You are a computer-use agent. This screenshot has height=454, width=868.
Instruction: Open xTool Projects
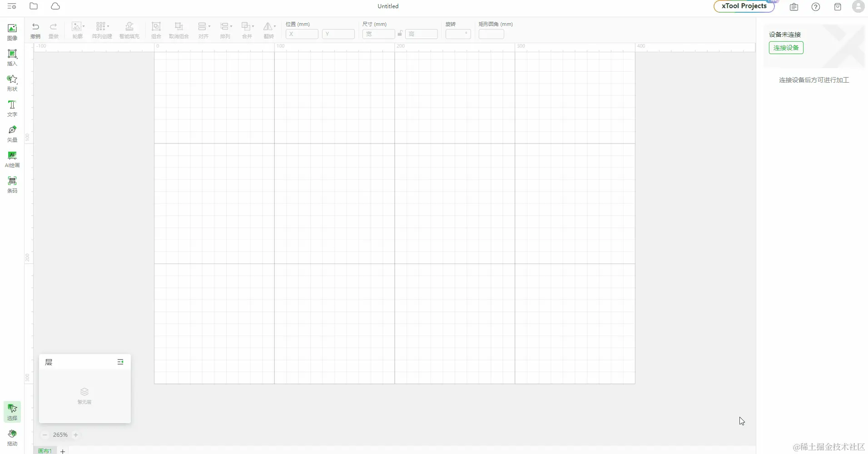click(744, 6)
